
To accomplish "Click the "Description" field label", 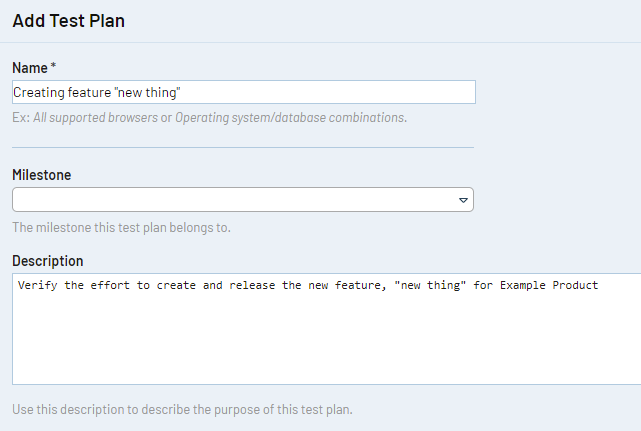I will click(x=47, y=261).
